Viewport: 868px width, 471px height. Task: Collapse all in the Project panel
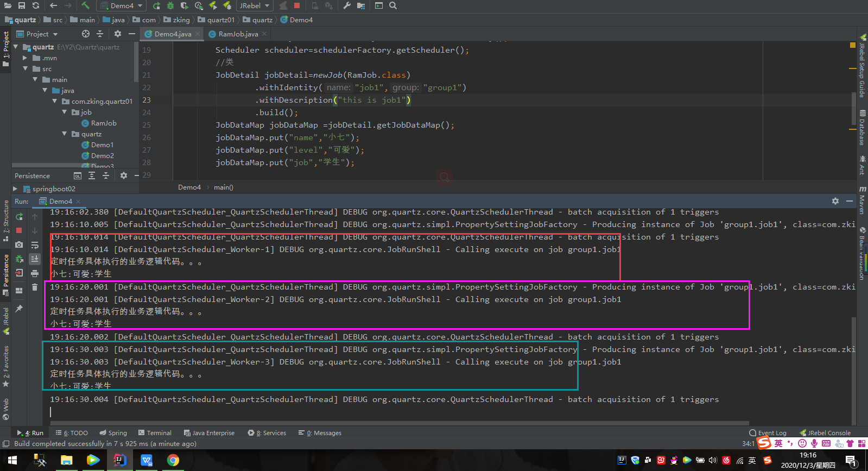[100, 34]
